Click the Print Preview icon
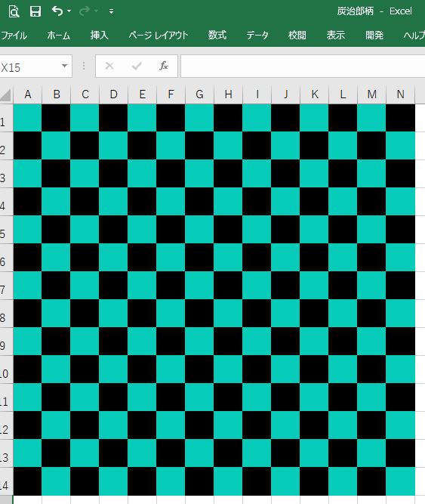Viewport: 425px width, 504px height. point(14,11)
